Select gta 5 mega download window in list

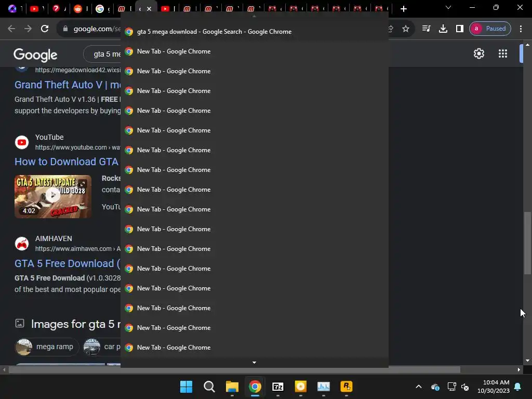click(255, 32)
